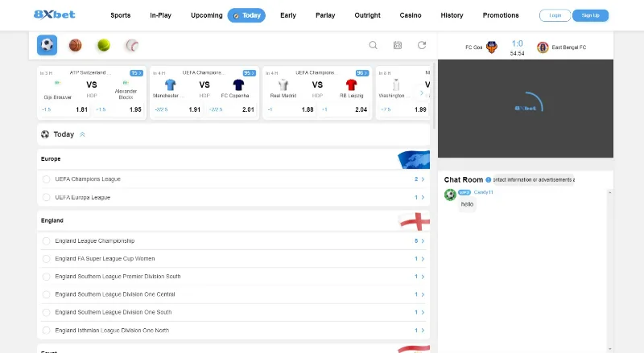Viewport: 644px width, 353px height.
Task: Click the FC Goa team badge
Action: pos(492,47)
